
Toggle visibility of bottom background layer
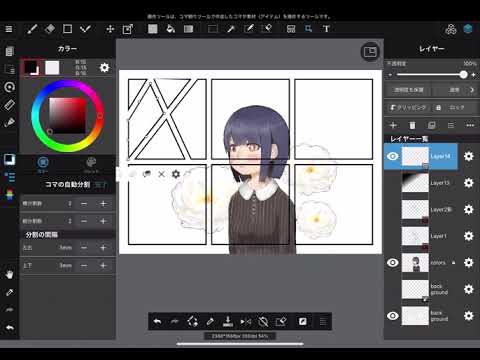click(393, 316)
